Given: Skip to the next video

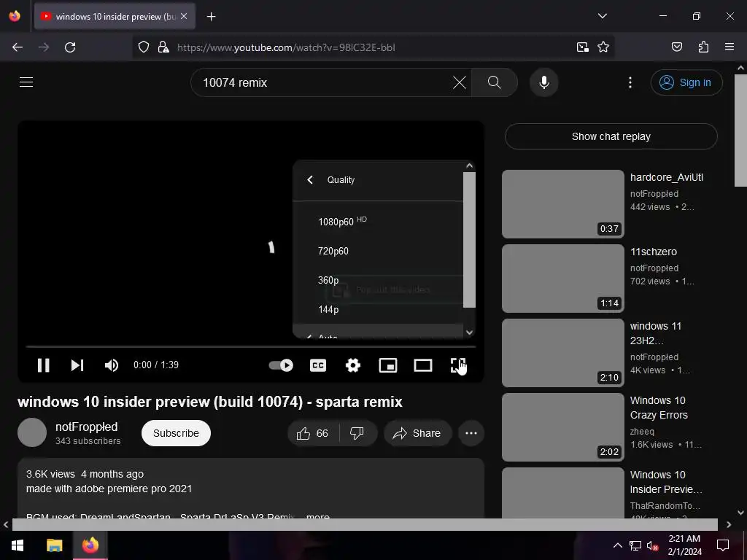Looking at the screenshot, I should tap(77, 365).
